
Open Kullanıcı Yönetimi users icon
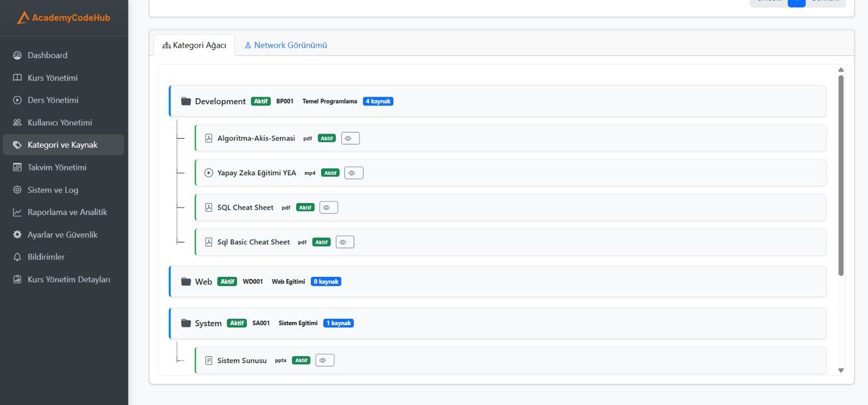17,123
